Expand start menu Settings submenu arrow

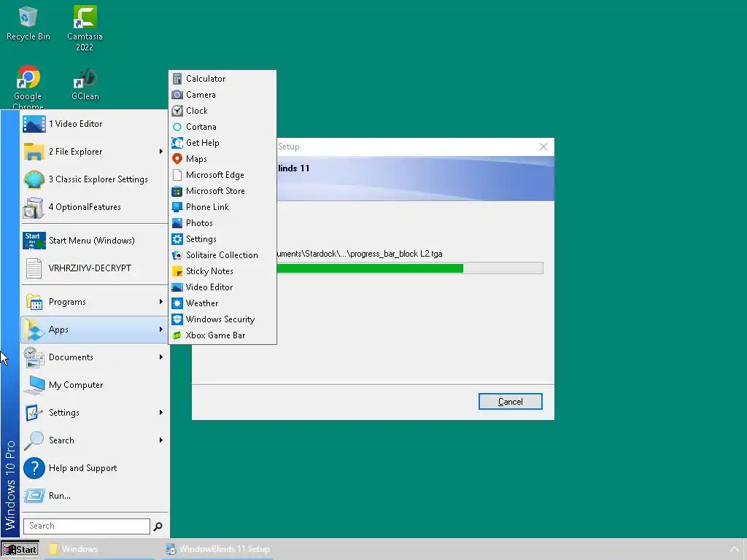click(161, 413)
